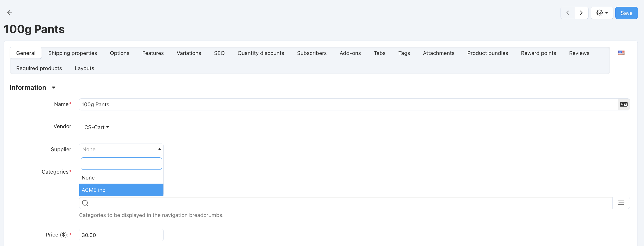This screenshot has width=644, height=246.
Task: Open next product with right chevron
Action: pyautogui.click(x=581, y=13)
